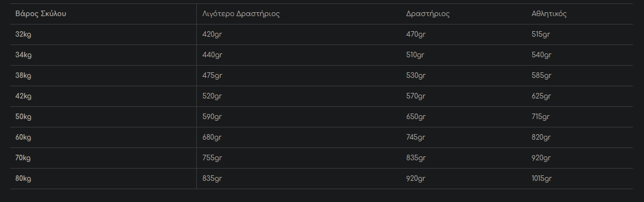Click the 745gr active value
Image resolution: width=644 pixels, height=202 pixels.
coord(415,137)
